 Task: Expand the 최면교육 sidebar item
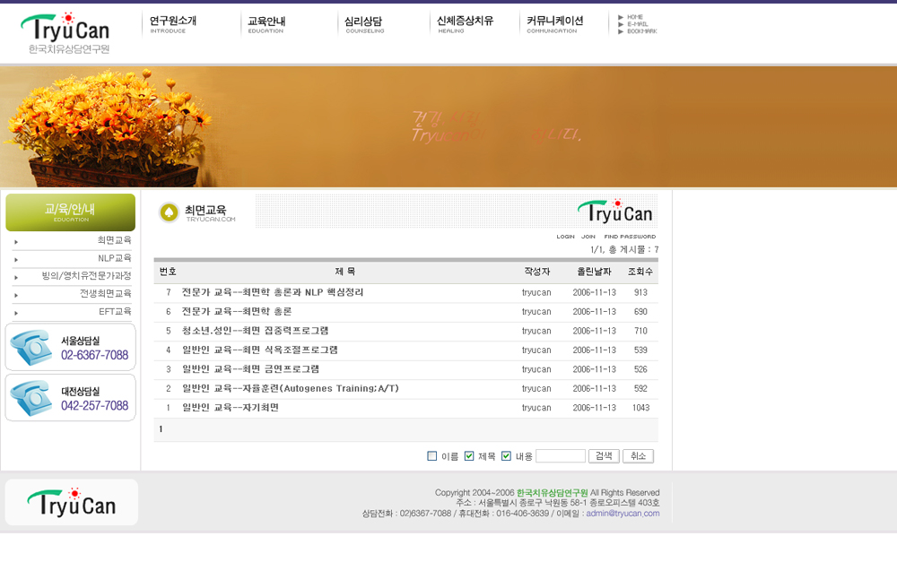(x=114, y=240)
